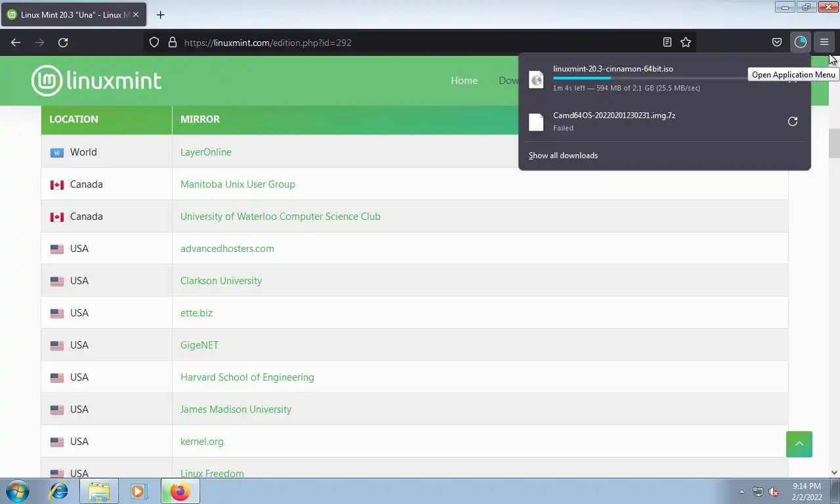
Task: Open the Application Menu hamburger
Action: click(x=824, y=43)
